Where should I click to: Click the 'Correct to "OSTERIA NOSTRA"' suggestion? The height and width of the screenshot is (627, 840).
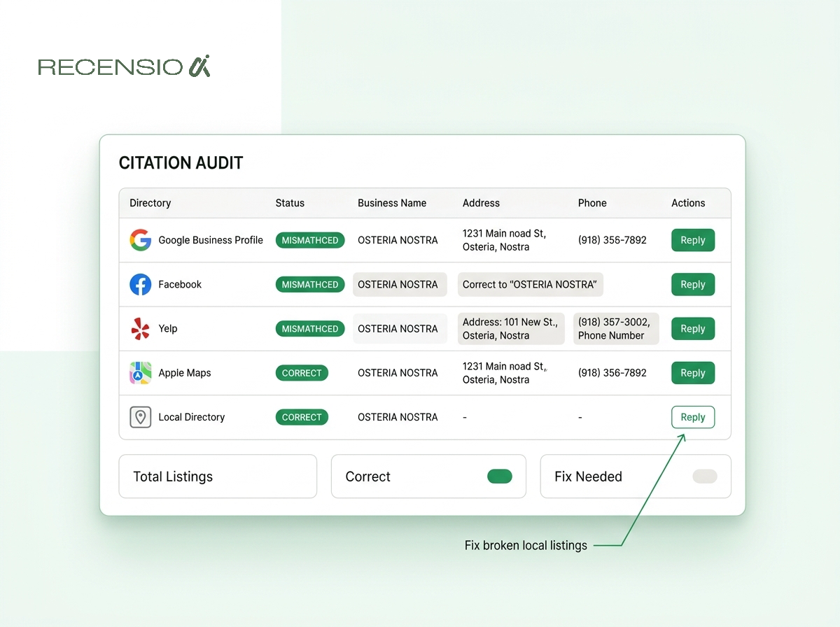click(x=530, y=284)
